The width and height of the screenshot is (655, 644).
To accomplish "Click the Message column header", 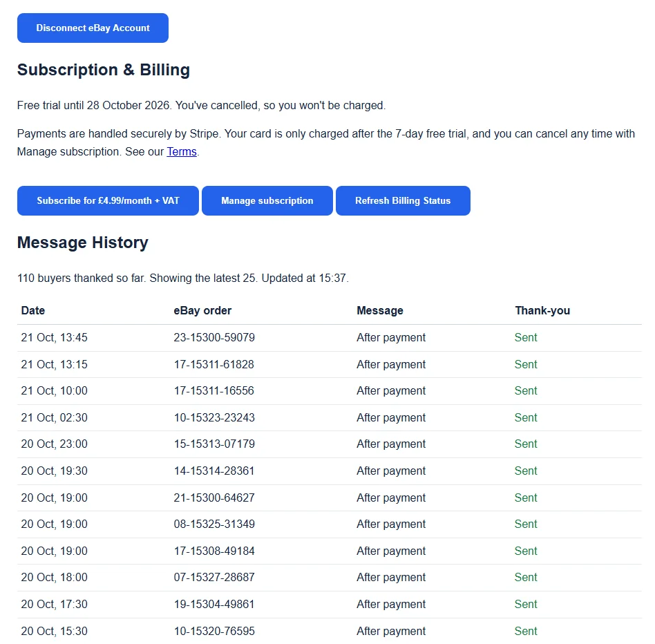I will tap(380, 311).
